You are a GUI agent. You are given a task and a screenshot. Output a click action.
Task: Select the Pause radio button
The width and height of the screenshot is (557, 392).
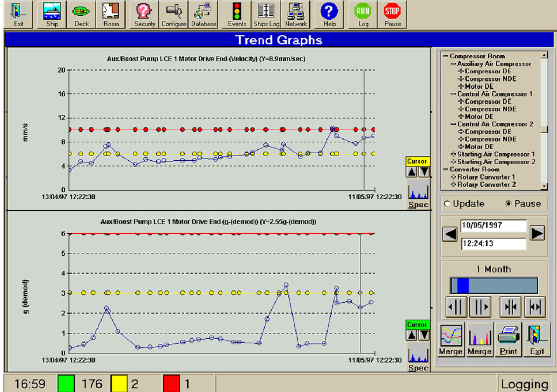(x=509, y=204)
